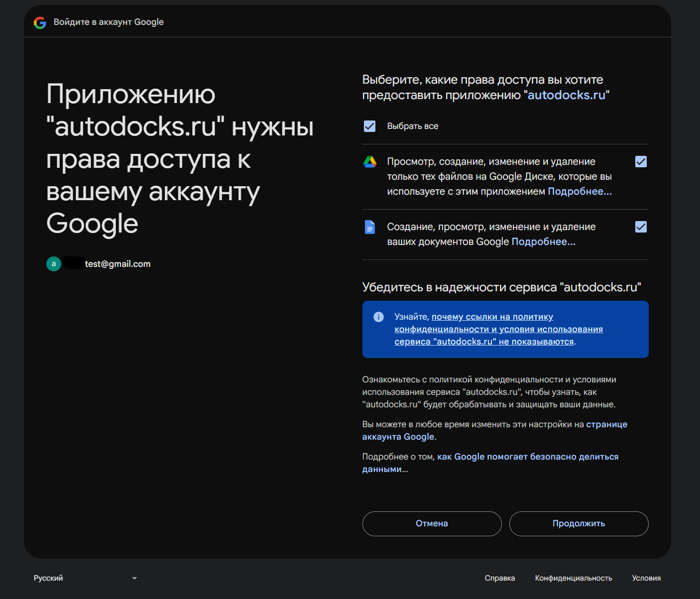Open "Подробнее…" link for Google Диск permission
This screenshot has width=700, height=599.
pos(580,192)
